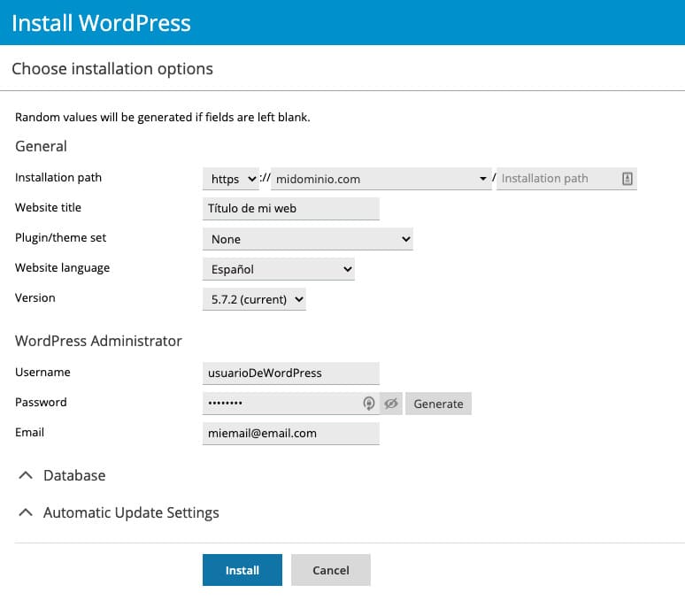Click the Website title input field

[x=291, y=208]
